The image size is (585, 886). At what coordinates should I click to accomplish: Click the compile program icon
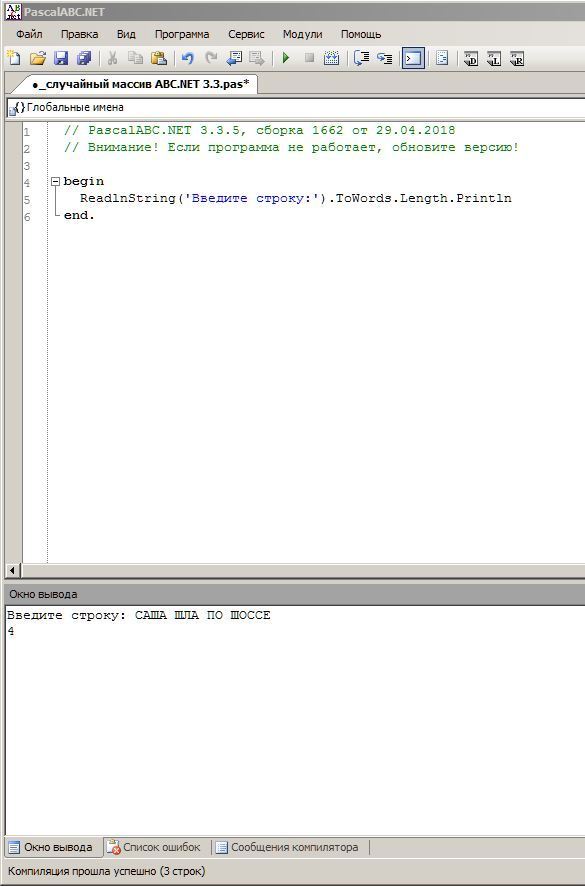pyautogui.click(x=332, y=58)
